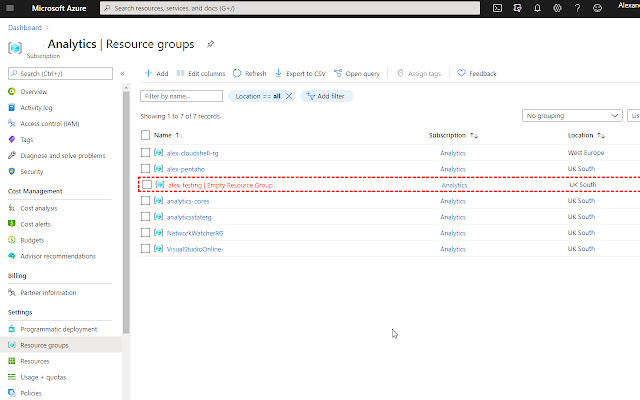640x400 pixels.
Task: Open the Azure portal hamburger menu
Action: click(x=10, y=8)
